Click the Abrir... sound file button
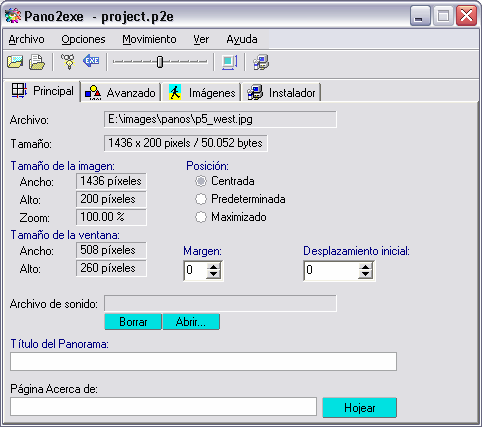 point(191,322)
